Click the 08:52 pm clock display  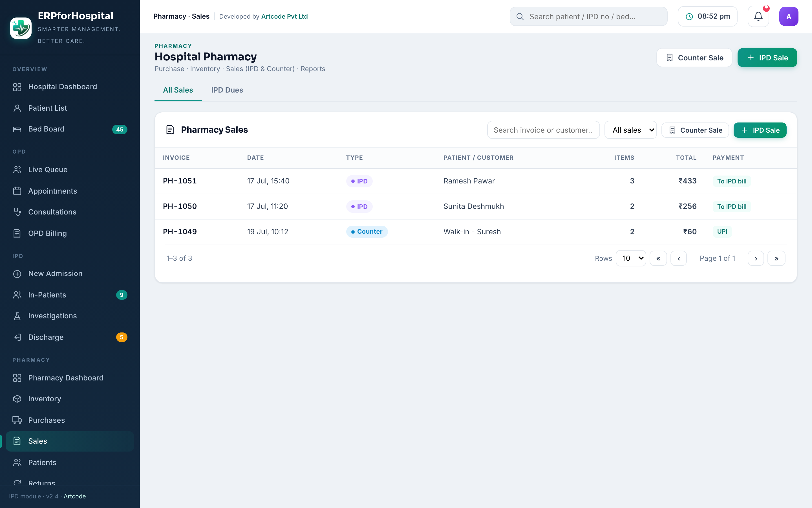click(707, 16)
